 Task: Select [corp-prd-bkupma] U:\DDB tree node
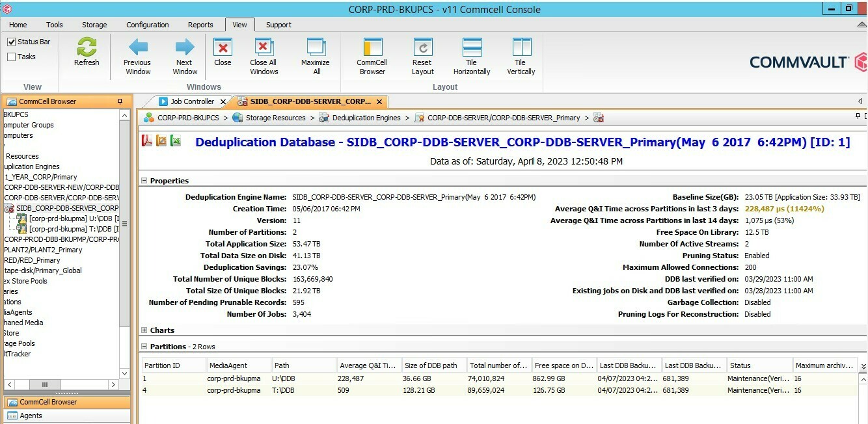(74, 219)
